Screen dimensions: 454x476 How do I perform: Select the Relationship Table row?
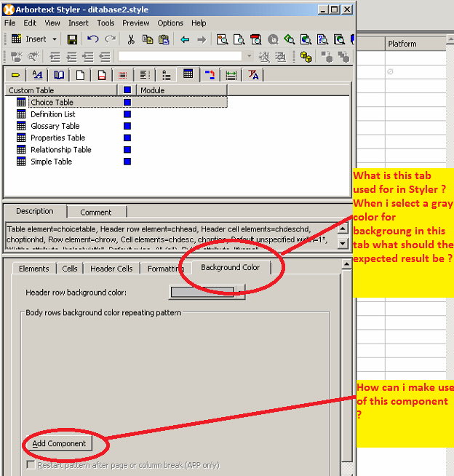click(x=60, y=150)
